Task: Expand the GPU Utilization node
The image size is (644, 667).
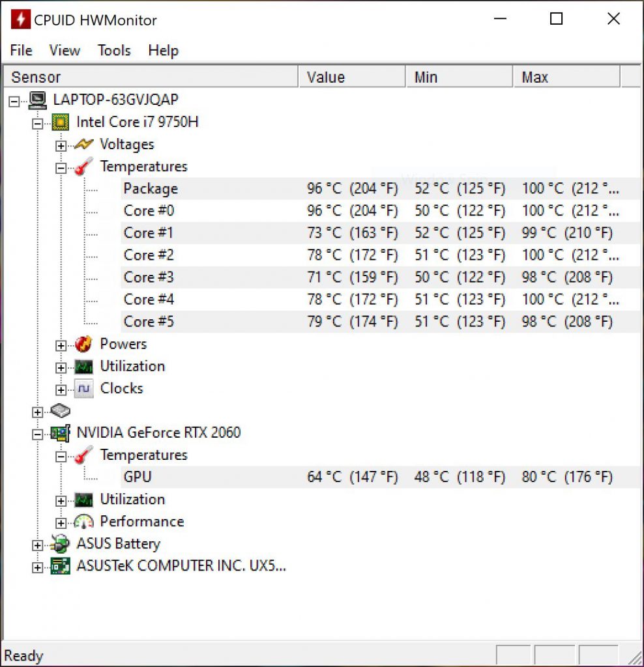Action: coord(61,501)
